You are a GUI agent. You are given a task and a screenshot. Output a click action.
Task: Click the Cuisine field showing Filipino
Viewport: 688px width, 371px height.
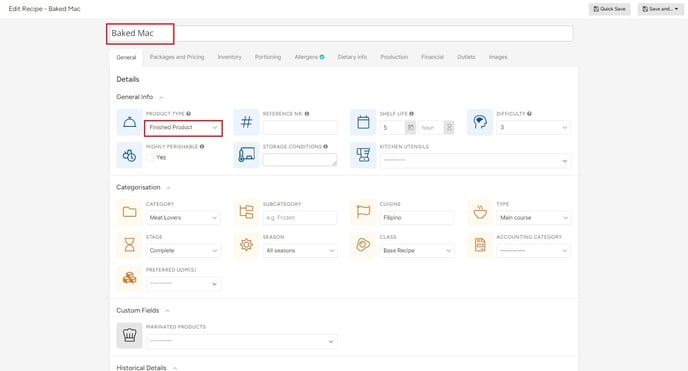point(417,218)
